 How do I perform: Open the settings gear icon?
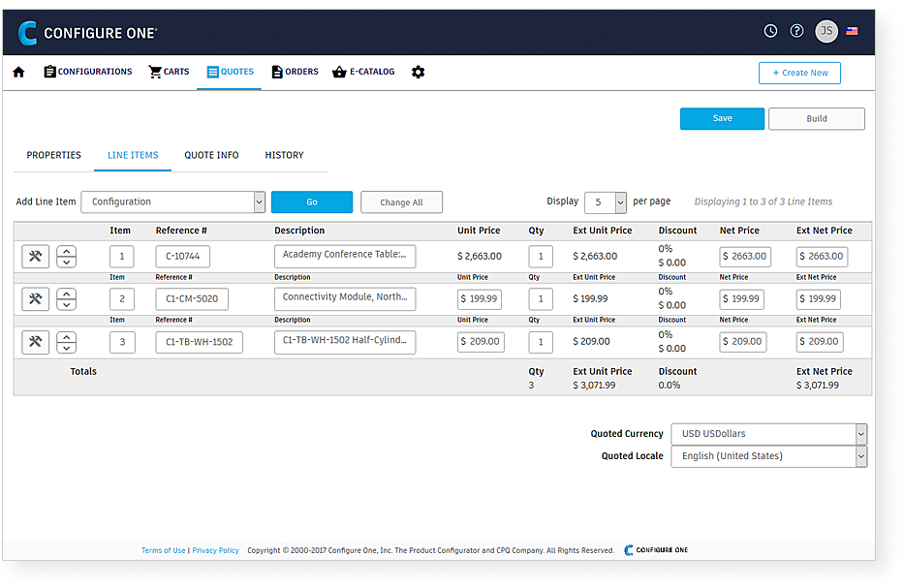(x=418, y=72)
